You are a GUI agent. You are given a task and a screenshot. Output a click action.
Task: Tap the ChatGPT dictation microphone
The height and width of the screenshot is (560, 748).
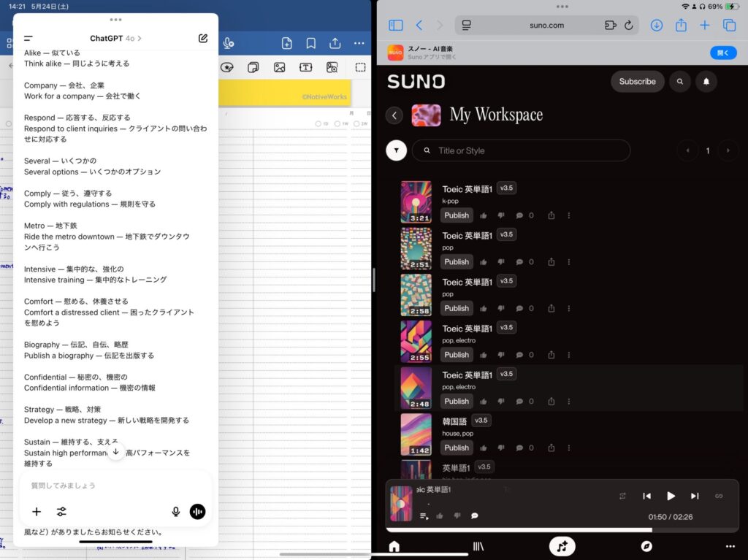[x=175, y=512]
